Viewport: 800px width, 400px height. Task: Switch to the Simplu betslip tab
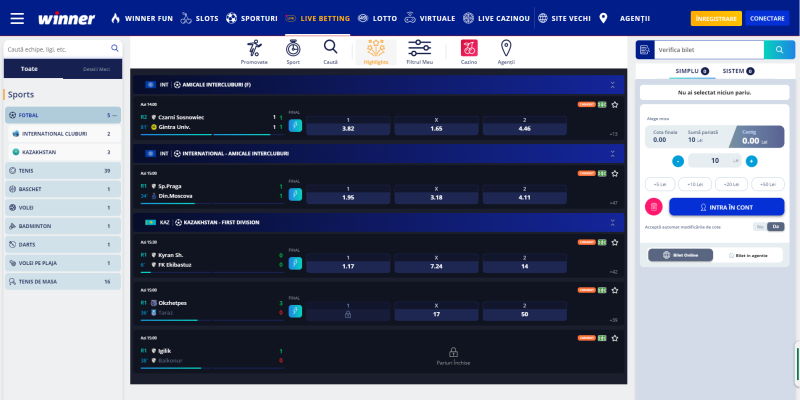coord(692,71)
